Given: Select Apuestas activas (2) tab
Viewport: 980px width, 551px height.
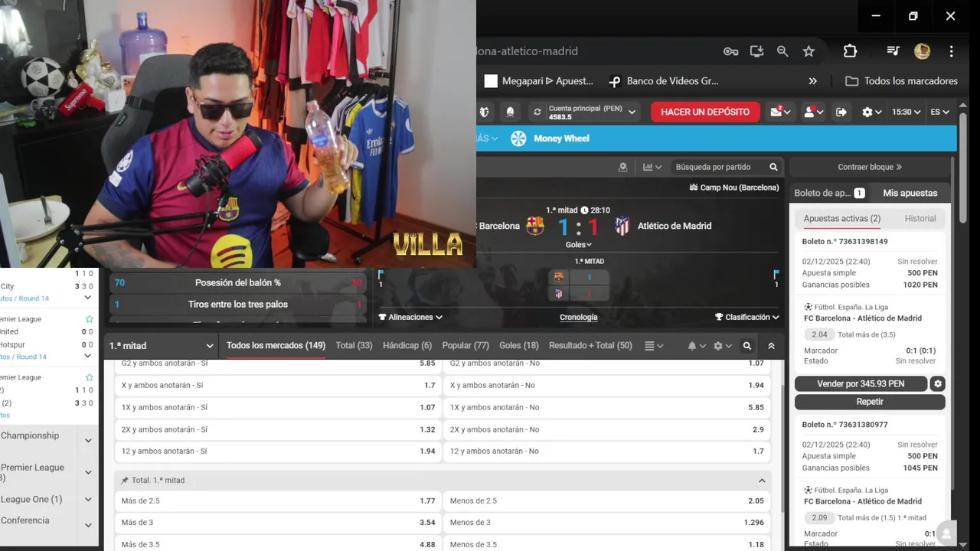Looking at the screenshot, I should [842, 219].
